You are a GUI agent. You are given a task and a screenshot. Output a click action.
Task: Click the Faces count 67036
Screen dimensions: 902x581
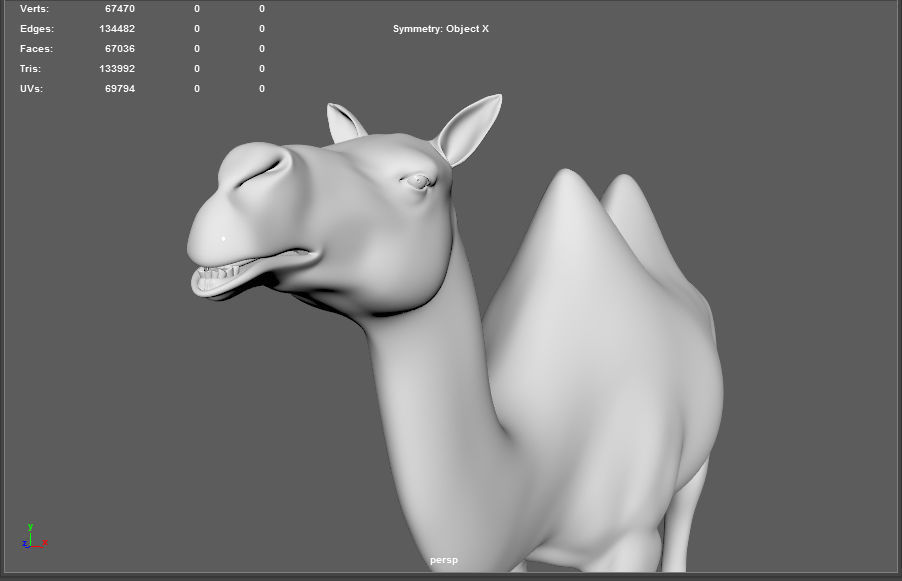pos(120,49)
